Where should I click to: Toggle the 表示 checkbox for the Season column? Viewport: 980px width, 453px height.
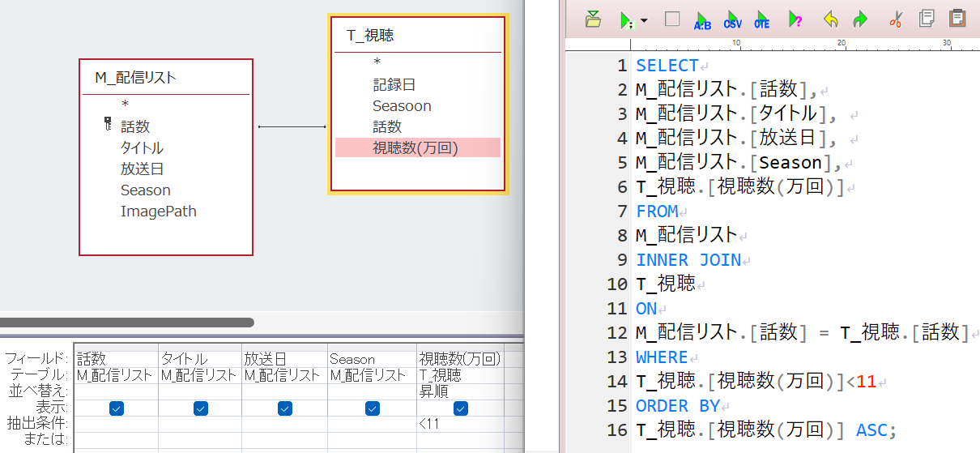[373, 409]
